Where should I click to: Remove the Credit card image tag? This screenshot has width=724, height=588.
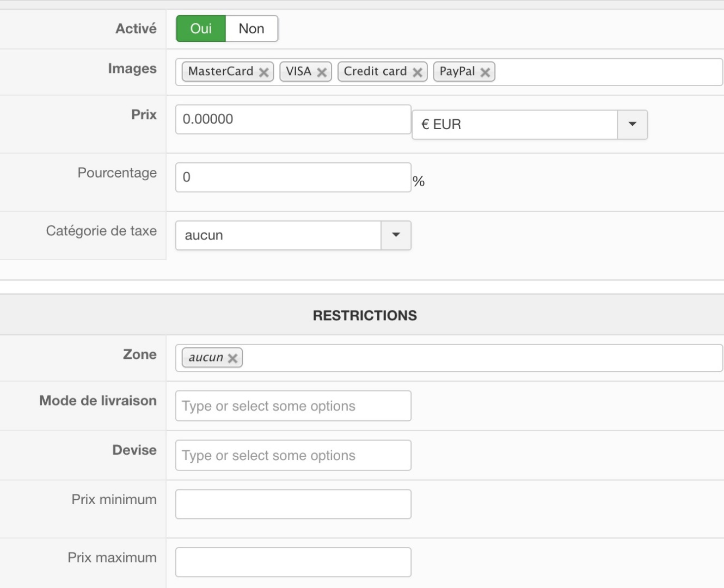click(x=418, y=72)
